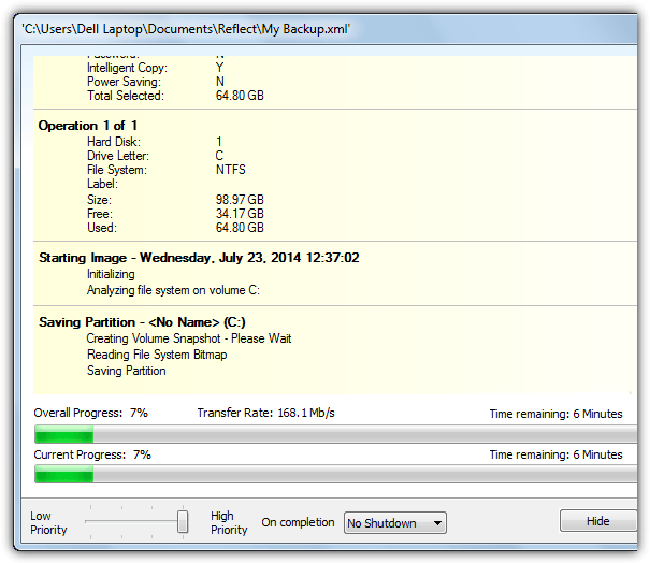Select the 'Operation 1 of 1' heading

(87, 125)
